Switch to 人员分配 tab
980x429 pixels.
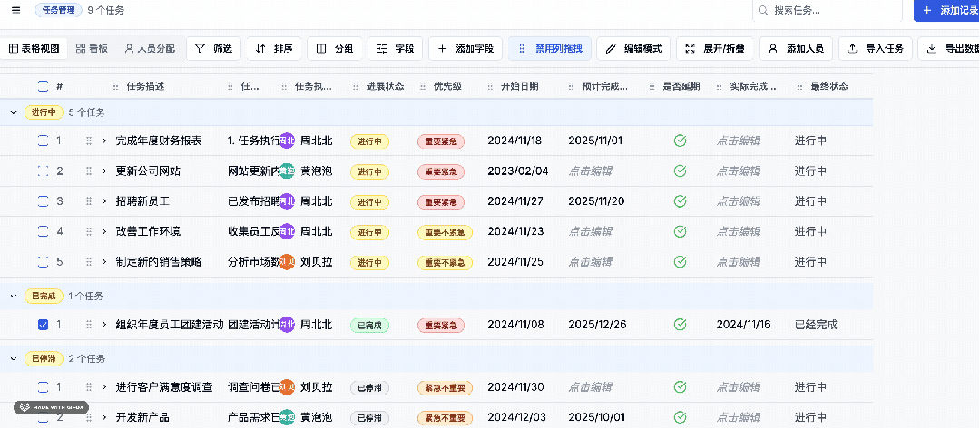tap(150, 49)
